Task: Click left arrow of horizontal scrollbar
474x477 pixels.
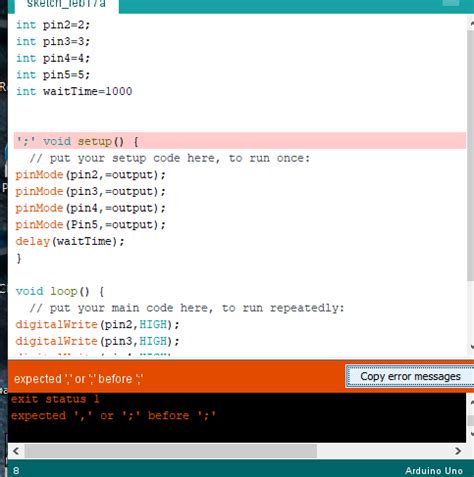Action: 16,451
